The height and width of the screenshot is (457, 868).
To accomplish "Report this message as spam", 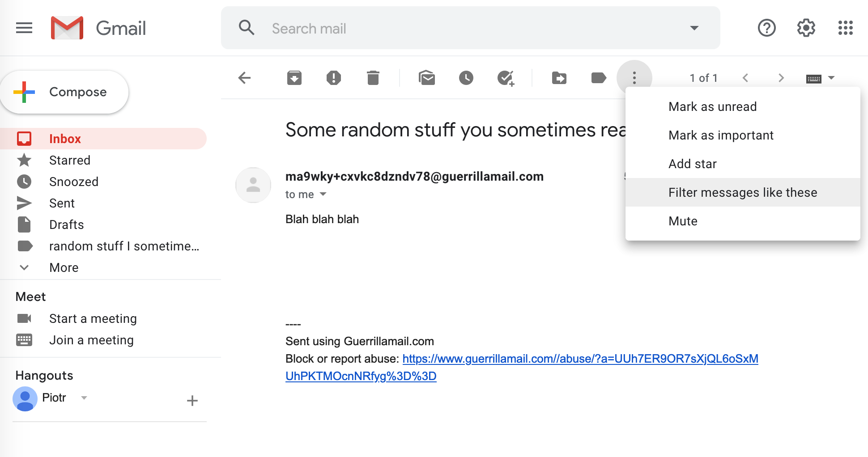I will (333, 78).
